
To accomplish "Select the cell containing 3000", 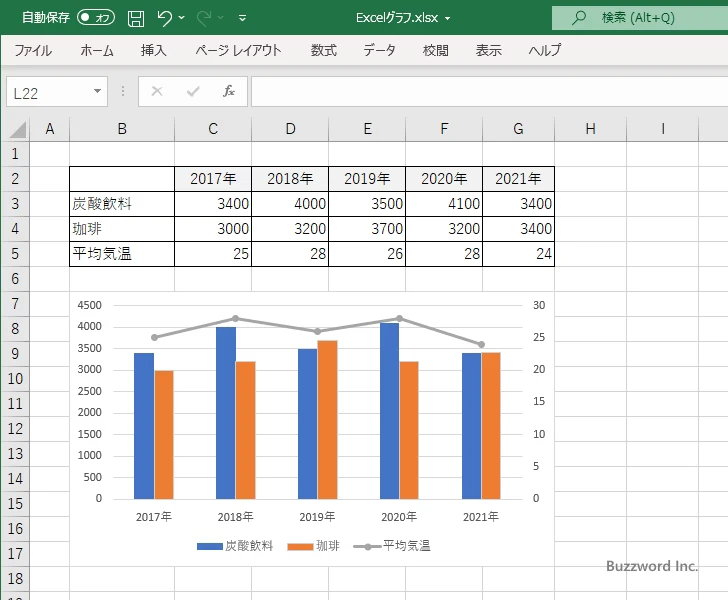I will [x=213, y=229].
